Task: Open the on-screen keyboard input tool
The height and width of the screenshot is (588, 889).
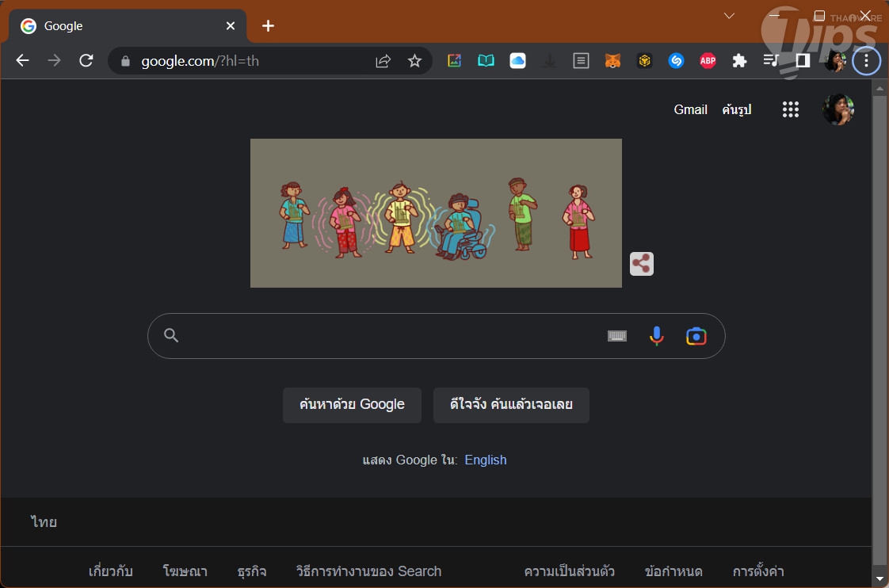Action: (616, 336)
